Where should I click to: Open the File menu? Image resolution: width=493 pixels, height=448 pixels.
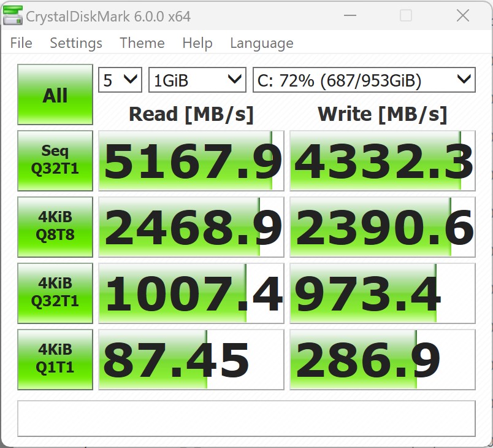[21, 43]
